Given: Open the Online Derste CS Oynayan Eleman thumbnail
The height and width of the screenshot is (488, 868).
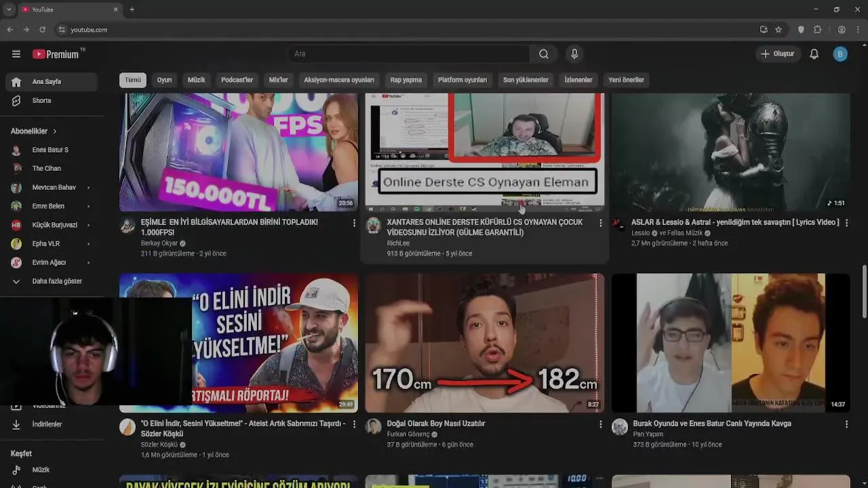Looking at the screenshot, I should [485, 152].
